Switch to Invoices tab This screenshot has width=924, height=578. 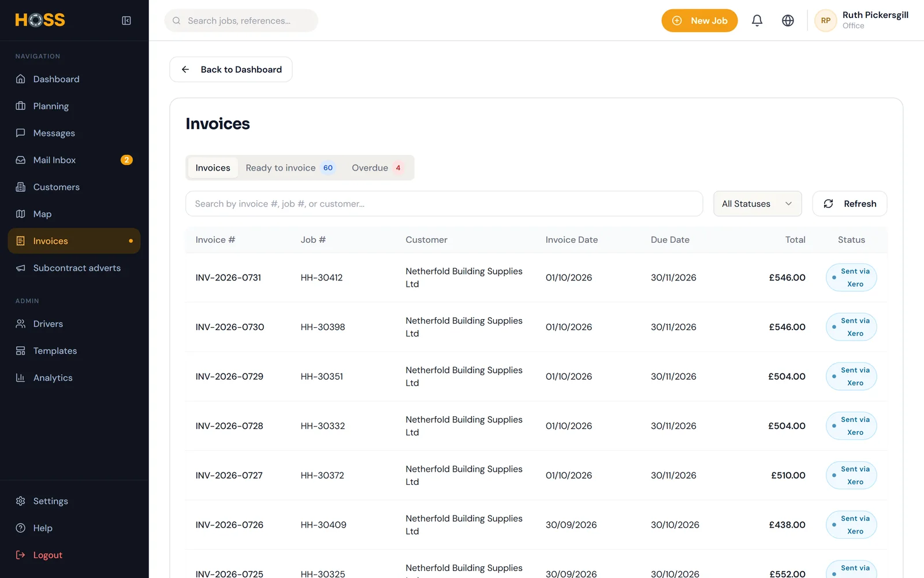coord(213,168)
